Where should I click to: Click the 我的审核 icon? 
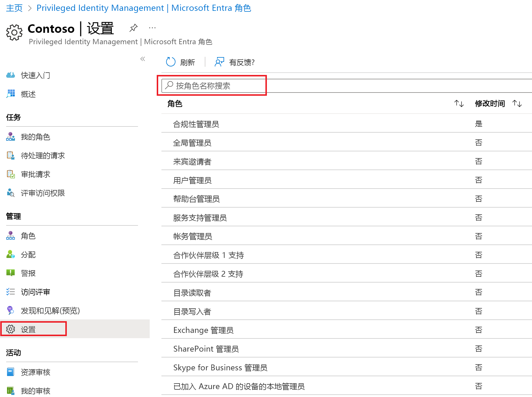click(11, 391)
